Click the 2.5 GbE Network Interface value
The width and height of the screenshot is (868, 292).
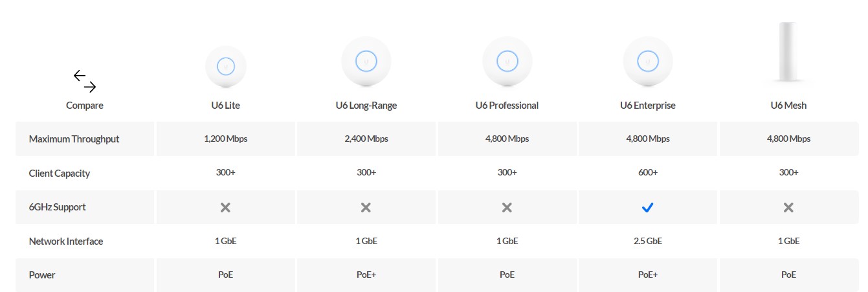click(x=648, y=241)
